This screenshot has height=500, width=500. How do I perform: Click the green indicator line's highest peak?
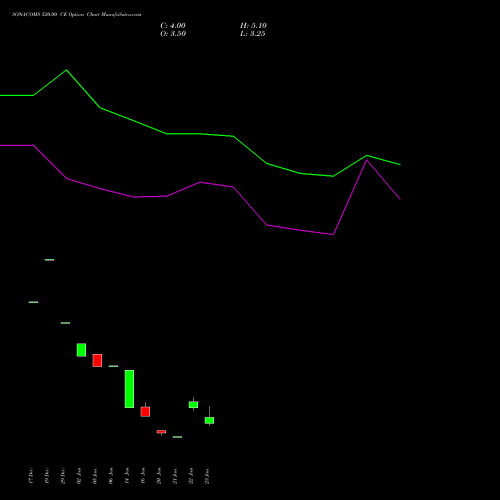pos(66,70)
